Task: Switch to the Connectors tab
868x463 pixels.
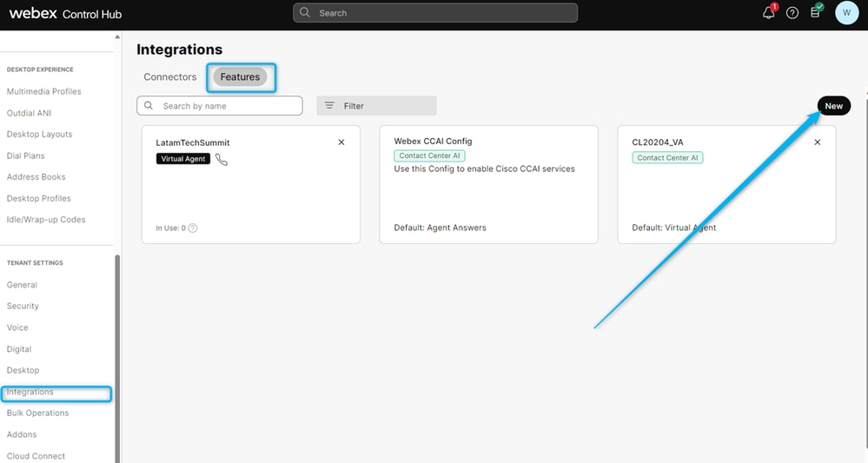Action: [x=170, y=77]
